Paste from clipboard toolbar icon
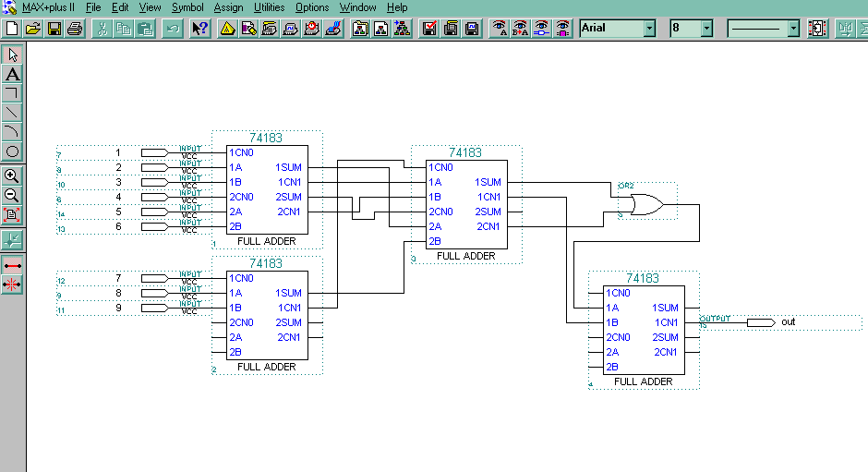This screenshot has height=472, width=868. [145, 29]
